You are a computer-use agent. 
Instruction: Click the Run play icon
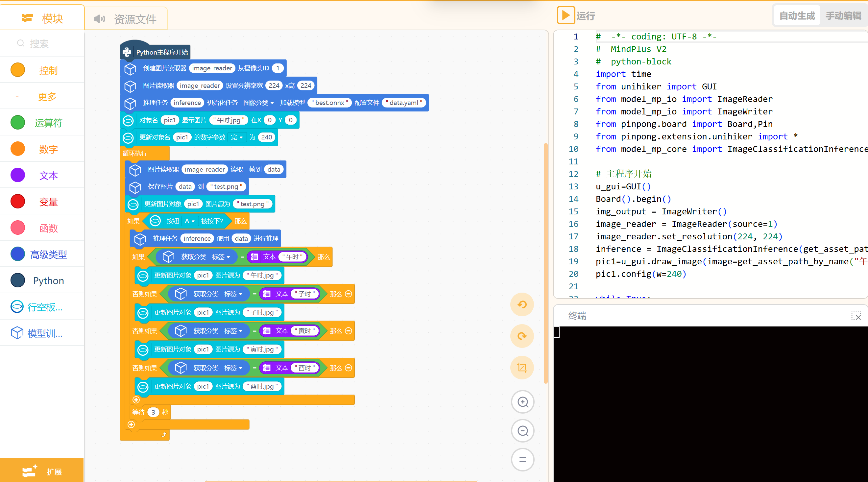[566, 15]
